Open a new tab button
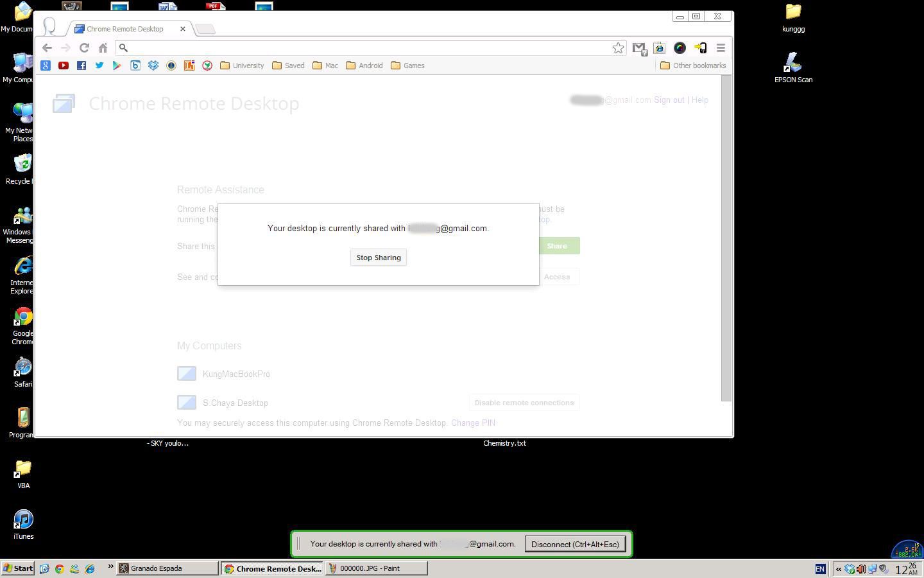This screenshot has height=578, width=924. (x=205, y=29)
